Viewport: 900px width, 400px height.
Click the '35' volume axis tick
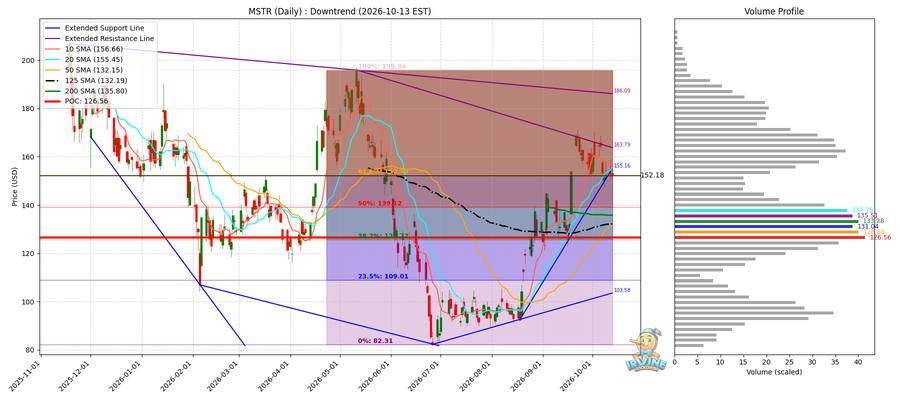(x=835, y=362)
